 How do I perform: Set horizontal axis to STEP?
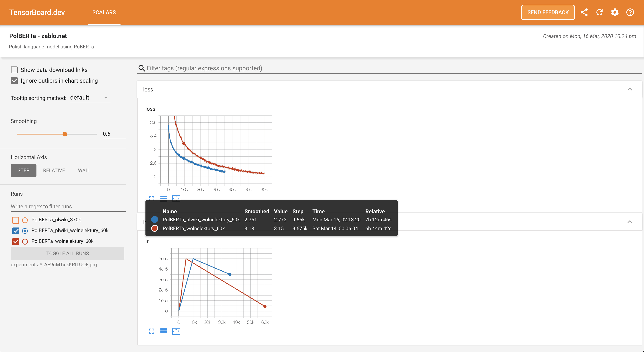pos(23,170)
